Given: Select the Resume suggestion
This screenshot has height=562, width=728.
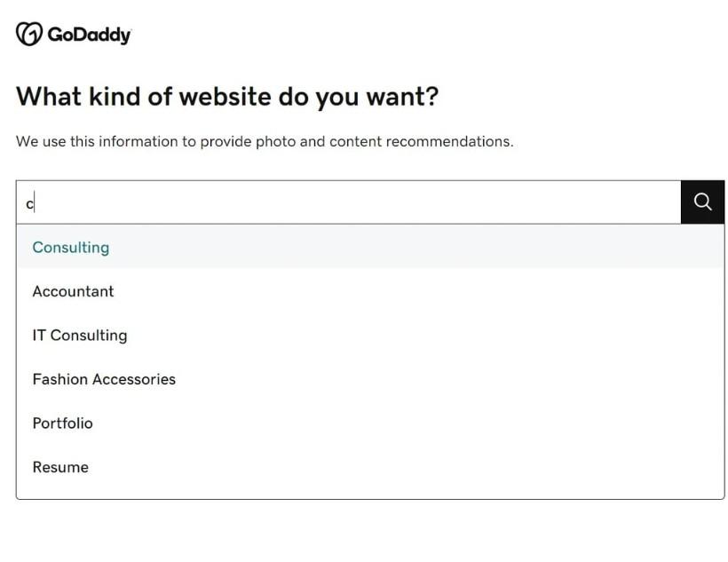Looking at the screenshot, I should (x=60, y=467).
